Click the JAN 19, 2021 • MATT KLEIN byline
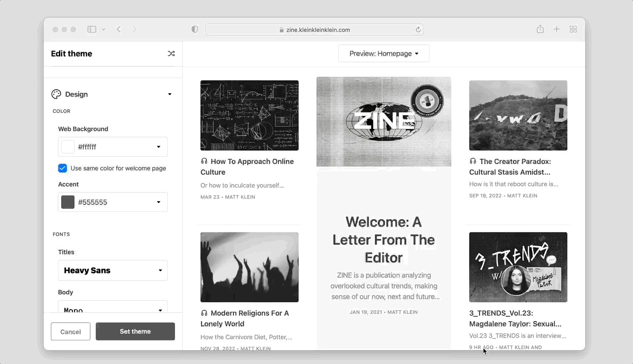Viewport: 633px width, 364px height. pos(384,312)
